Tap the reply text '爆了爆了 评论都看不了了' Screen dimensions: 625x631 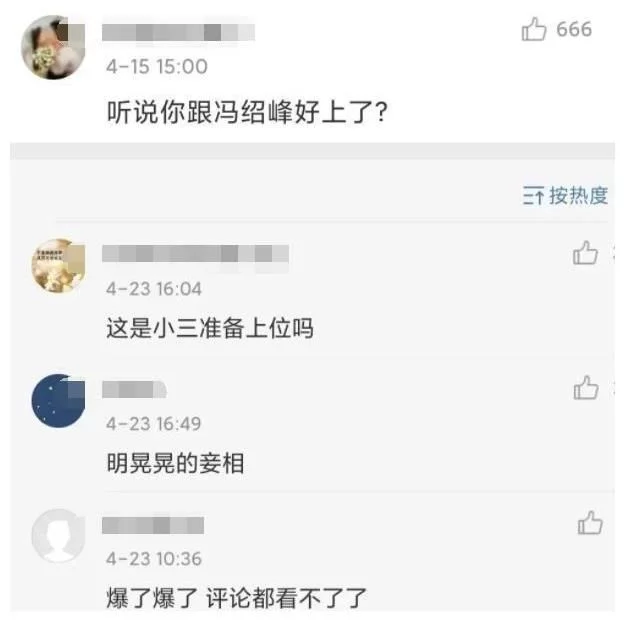[236, 598]
